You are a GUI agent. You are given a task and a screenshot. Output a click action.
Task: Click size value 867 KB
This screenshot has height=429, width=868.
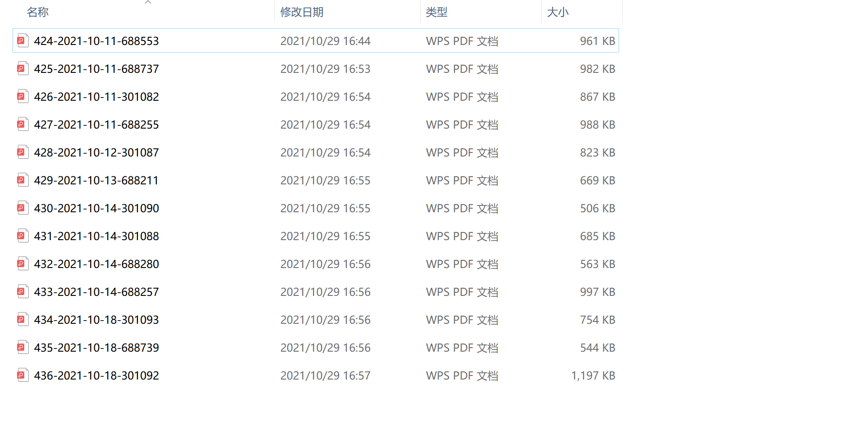[x=598, y=97]
